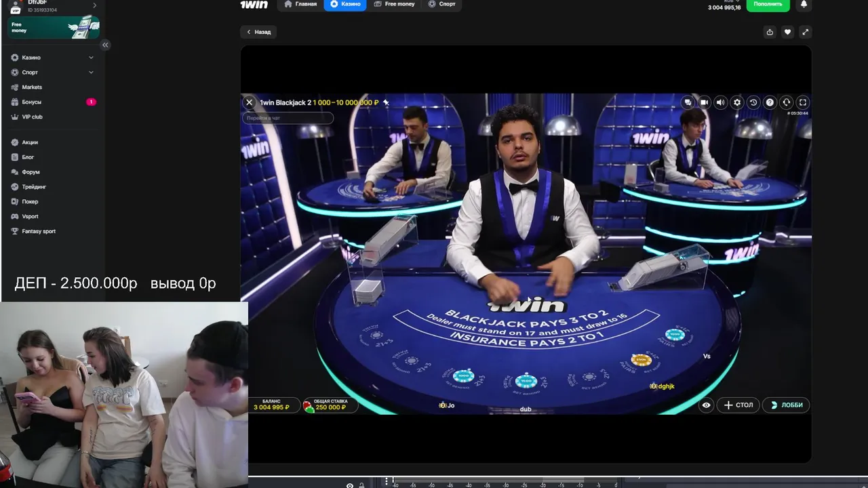Open the profile chevron next to DfrJbF

94,5
